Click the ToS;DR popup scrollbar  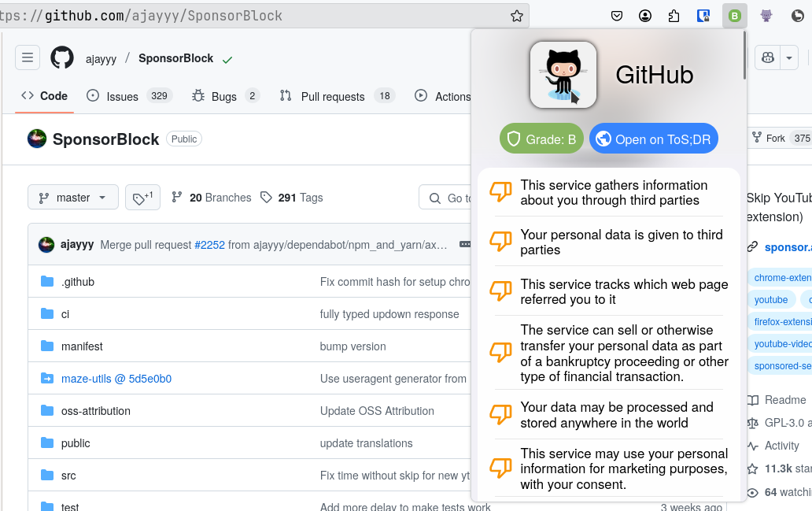click(744, 56)
